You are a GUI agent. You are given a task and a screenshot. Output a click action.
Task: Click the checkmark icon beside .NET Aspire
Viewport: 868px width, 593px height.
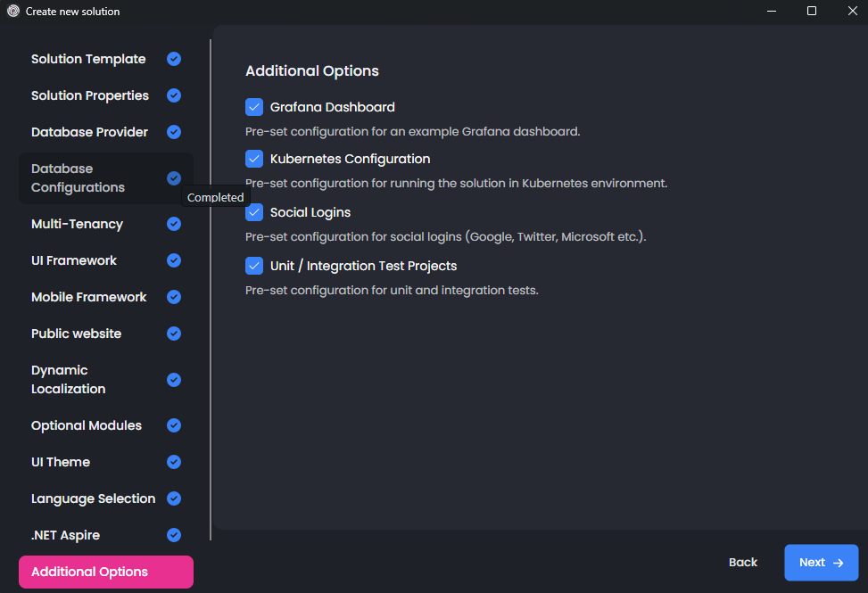pyautogui.click(x=174, y=535)
